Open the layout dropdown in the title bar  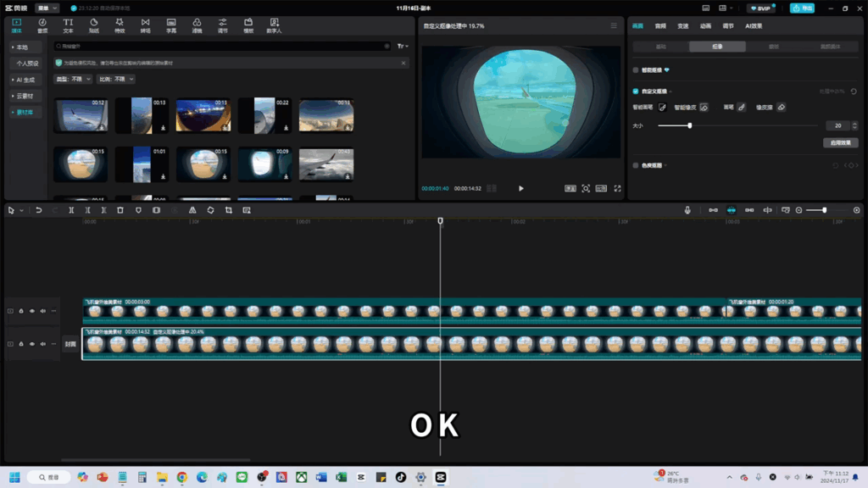726,8
